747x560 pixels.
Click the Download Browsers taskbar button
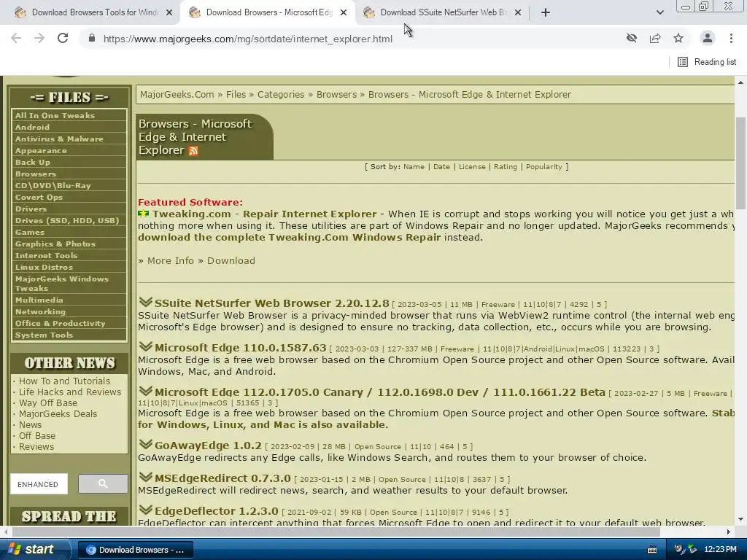pos(135,550)
